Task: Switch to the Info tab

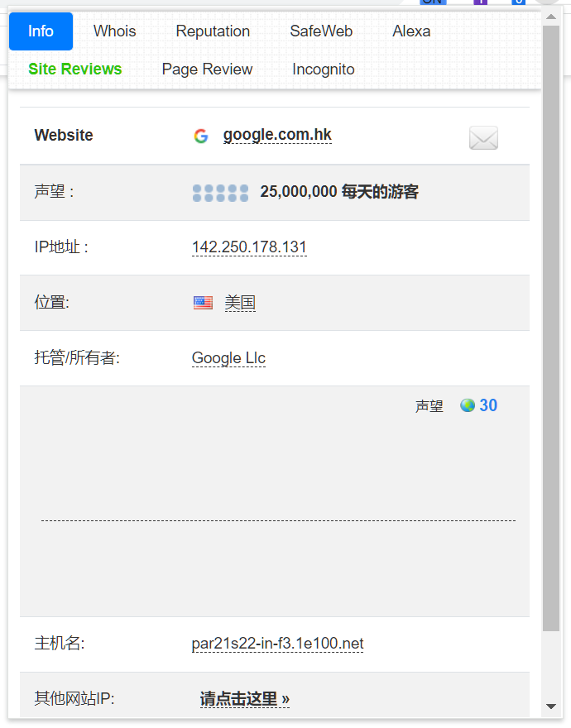Action: [x=41, y=31]
